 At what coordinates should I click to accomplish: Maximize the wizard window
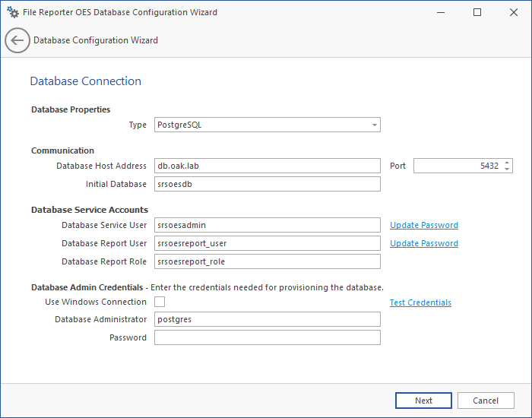point(477,12)
